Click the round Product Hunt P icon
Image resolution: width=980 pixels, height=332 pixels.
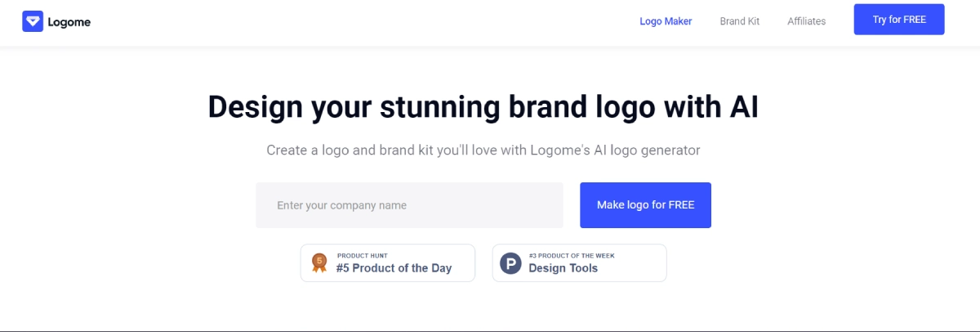510,263
